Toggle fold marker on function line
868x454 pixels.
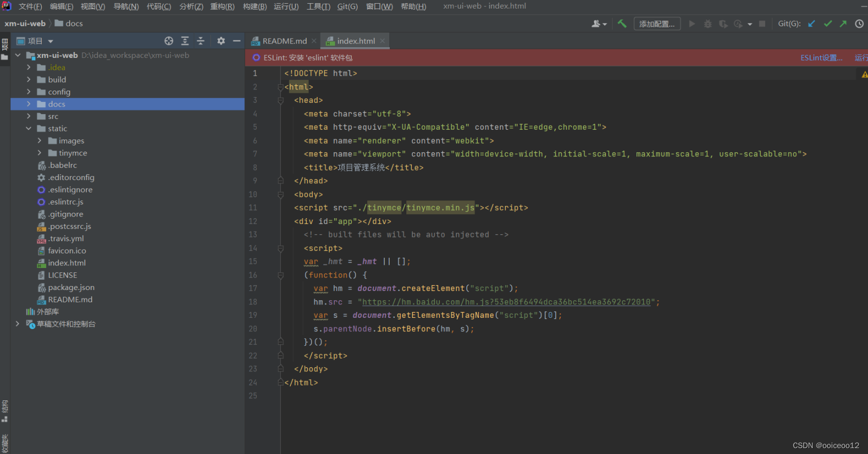coord(280,275)
